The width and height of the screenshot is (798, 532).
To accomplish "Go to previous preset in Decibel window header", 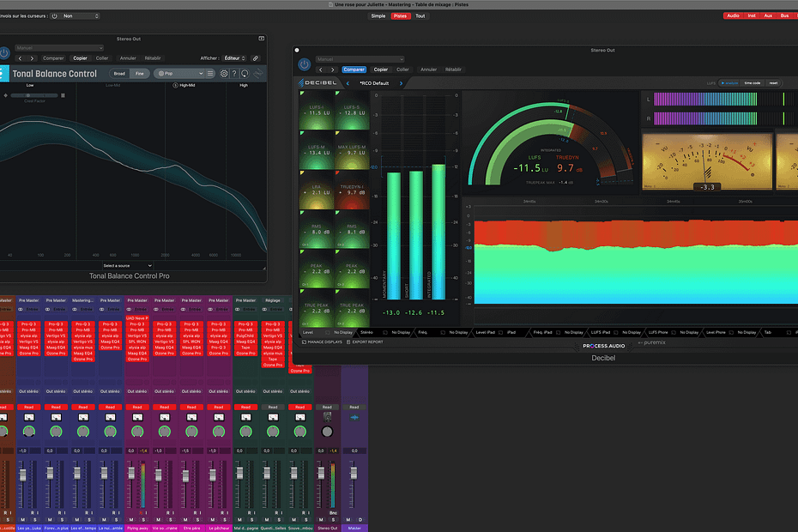I will click(x=321, y=70).
